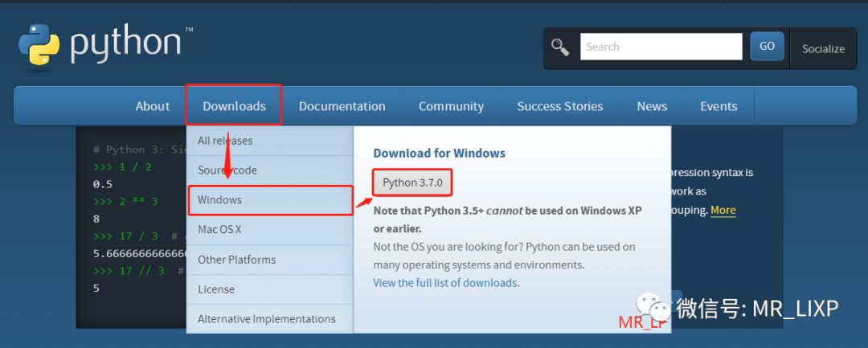Image resolution: width=868 pixels, height=348 pixels.
Task: Click the '>>> 2 ** 3' console line
Action: coord(125,202)
